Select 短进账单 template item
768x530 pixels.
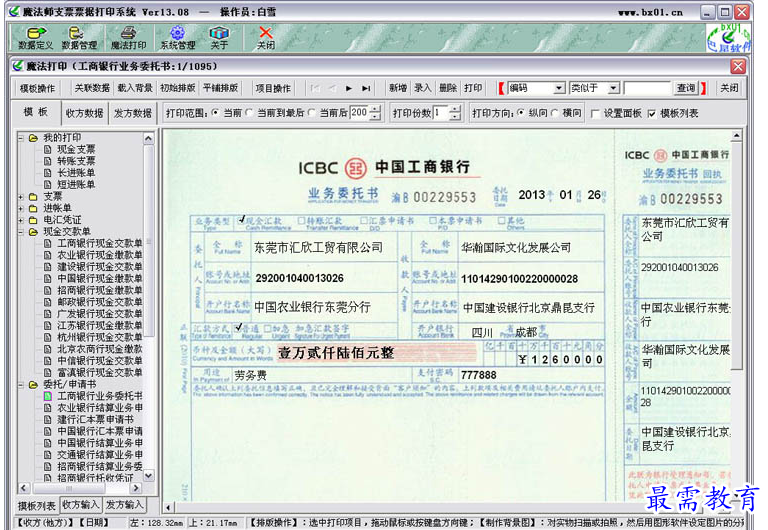point(76,184)
